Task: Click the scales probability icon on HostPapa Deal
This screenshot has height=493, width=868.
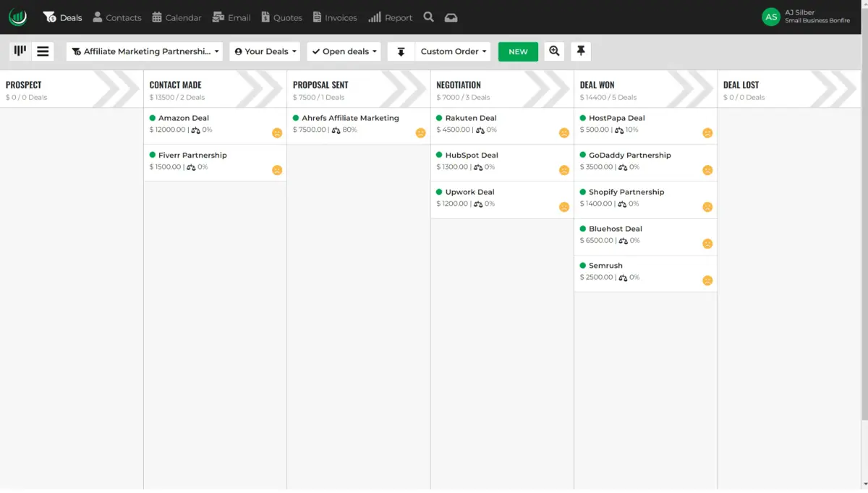Action: (618, 130)
